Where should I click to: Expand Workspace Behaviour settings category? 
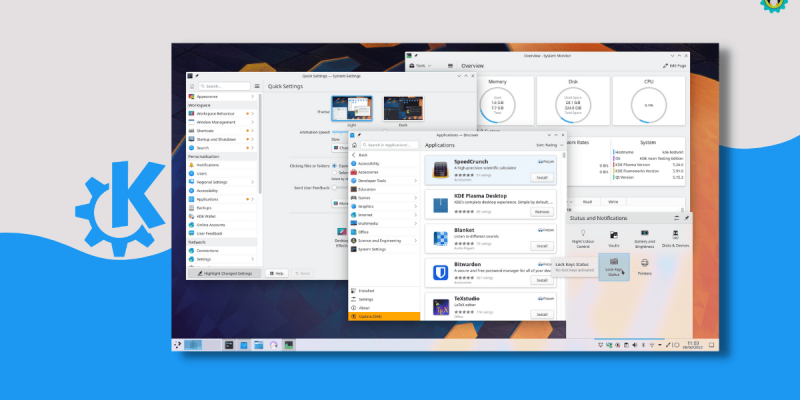click(x=252, y=113)
